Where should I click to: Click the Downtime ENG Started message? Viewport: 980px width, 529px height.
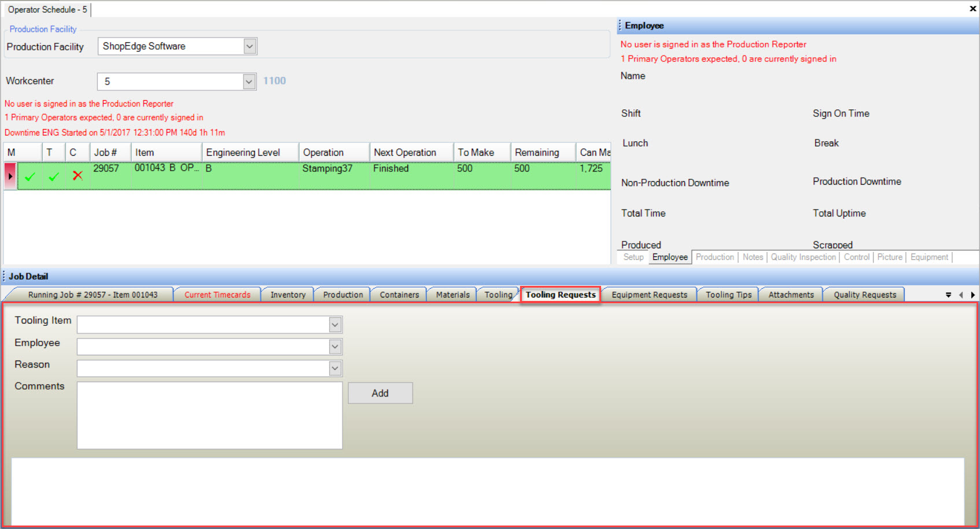pyautogui.click(x=115, y=133)
